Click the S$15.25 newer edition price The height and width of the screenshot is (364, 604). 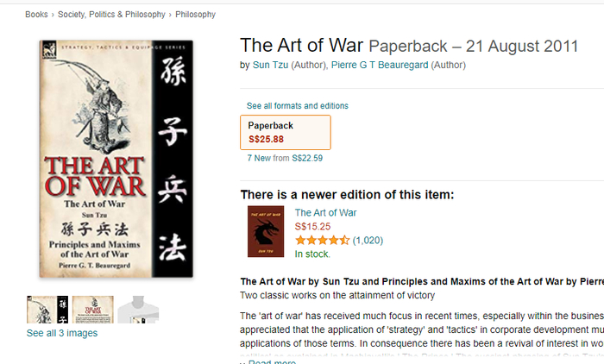pos(312,227)
